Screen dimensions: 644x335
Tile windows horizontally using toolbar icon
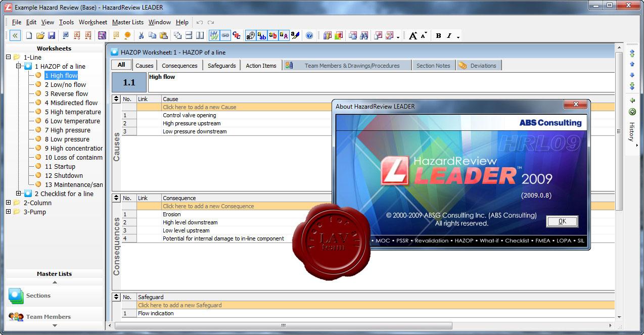tap(189, 35)
